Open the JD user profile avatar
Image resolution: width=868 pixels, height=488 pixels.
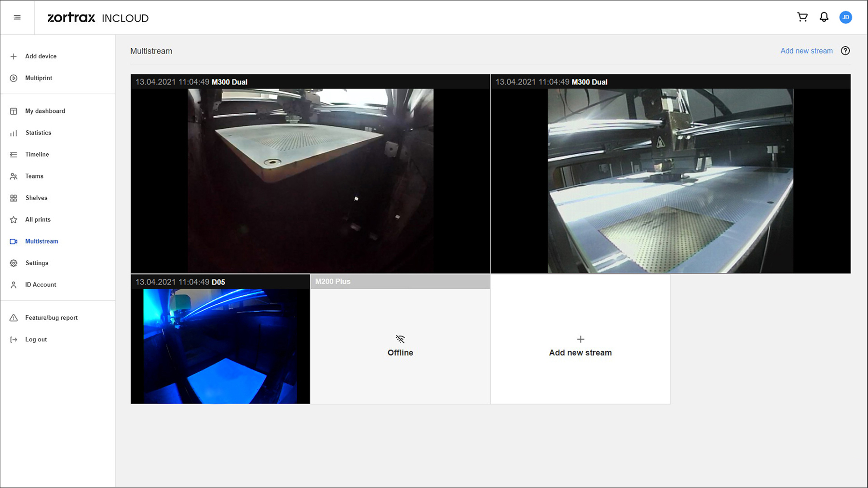click(x=845, y=17)
